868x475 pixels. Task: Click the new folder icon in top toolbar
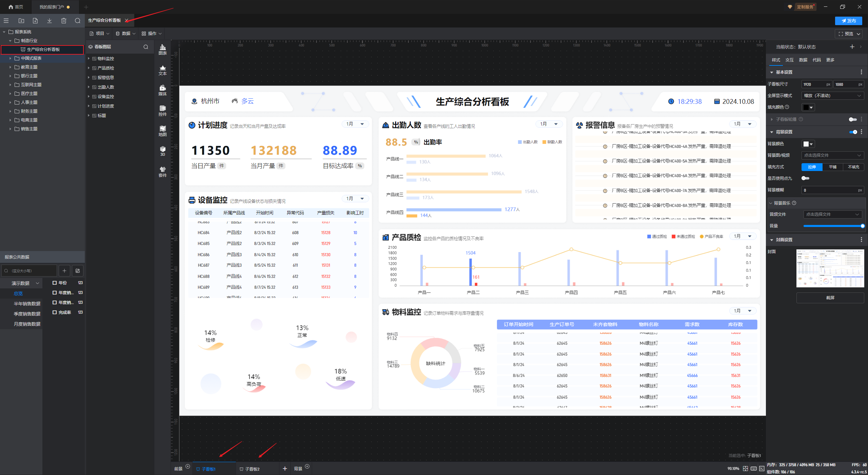[21, 21]
